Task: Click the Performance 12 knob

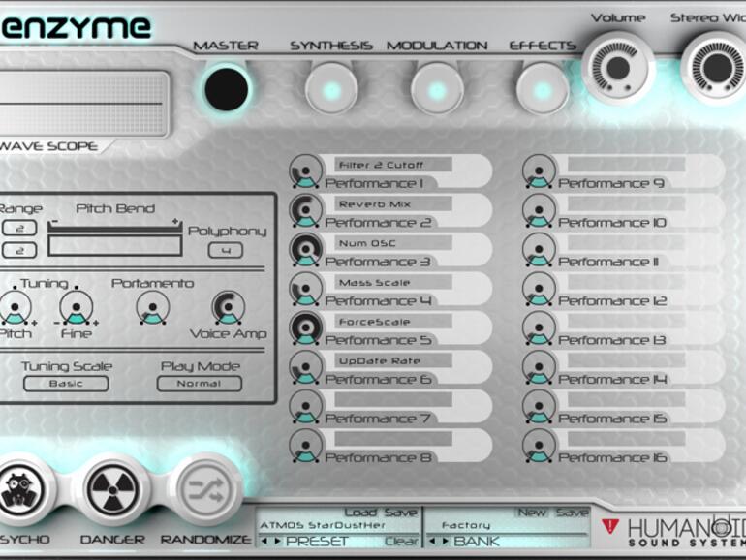Action: [x=539, y=289]
